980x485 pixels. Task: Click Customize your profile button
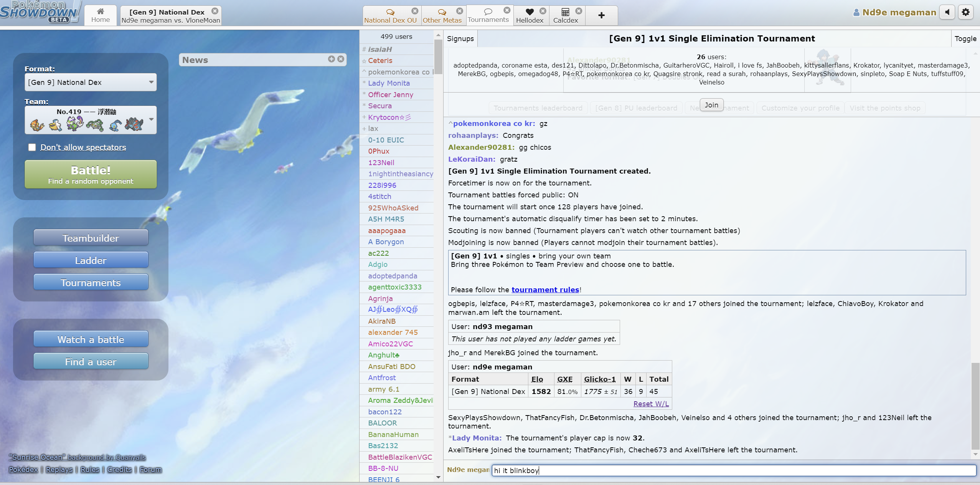(800, 108)
